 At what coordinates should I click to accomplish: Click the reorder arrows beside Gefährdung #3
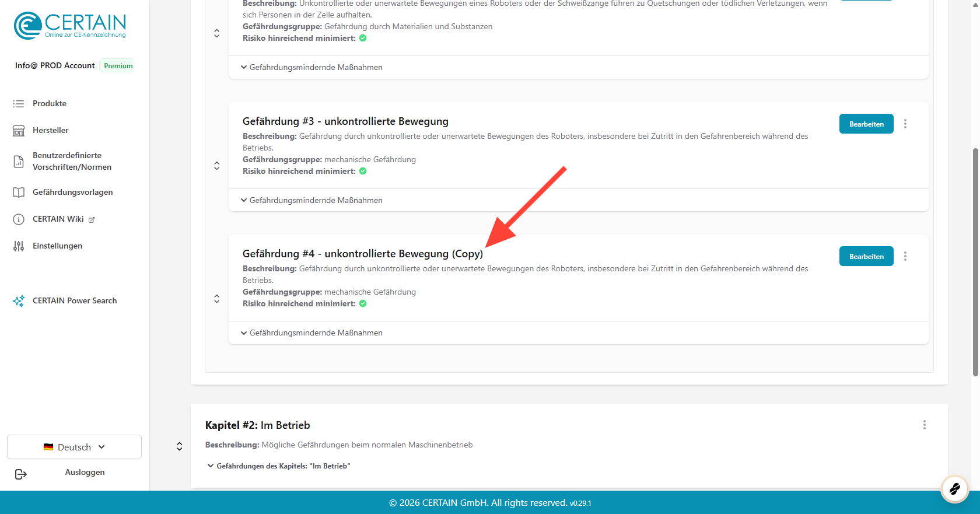point(217,166)
